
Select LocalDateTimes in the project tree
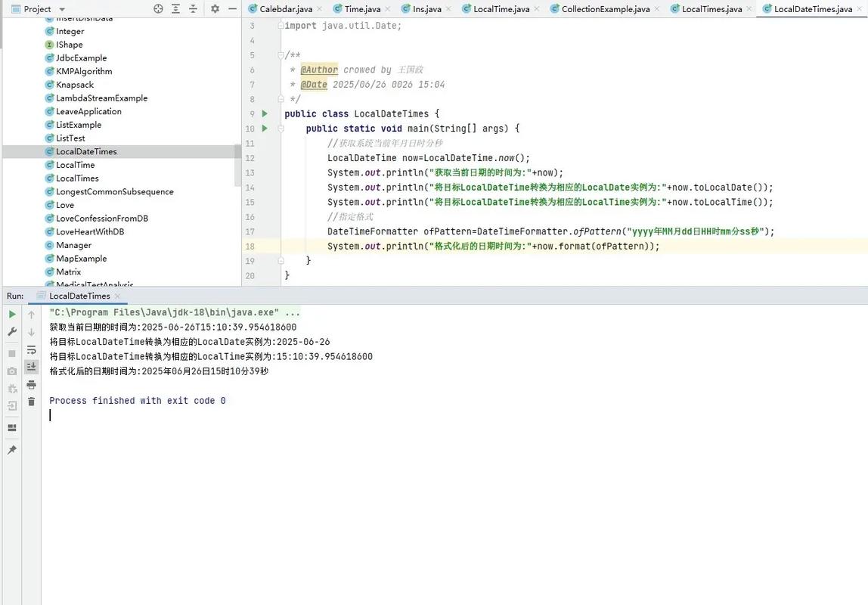87,150
